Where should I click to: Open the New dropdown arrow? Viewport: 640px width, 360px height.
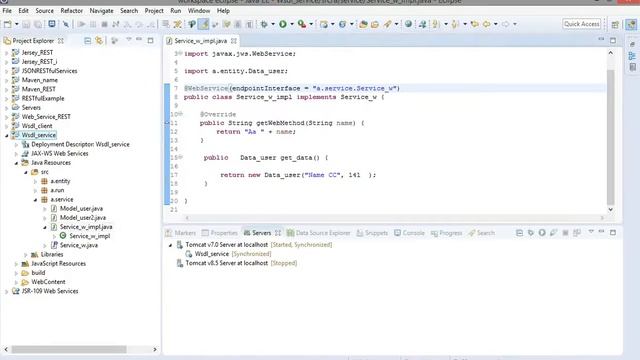17,24
